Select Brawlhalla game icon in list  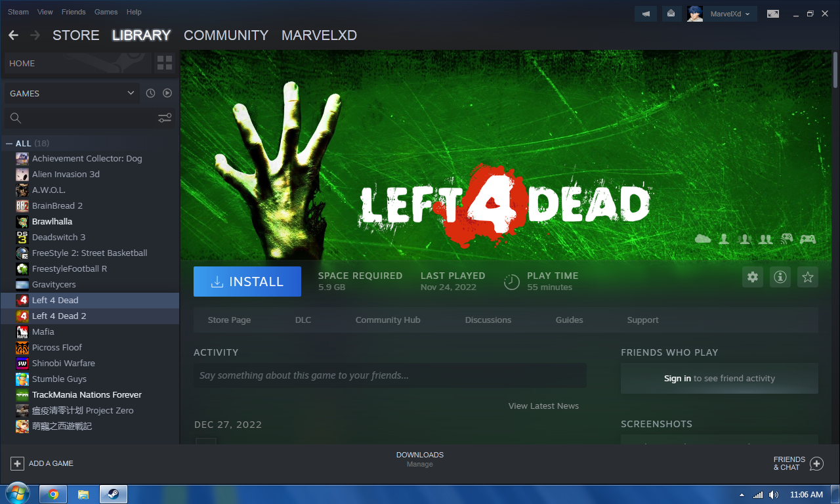pyautogui.click(x=22, y=222)
